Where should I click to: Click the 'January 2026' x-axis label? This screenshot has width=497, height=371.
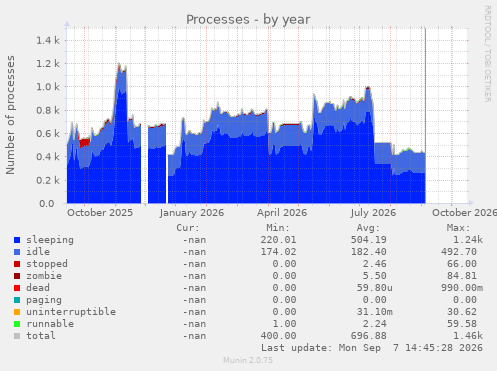pos(192,213)
